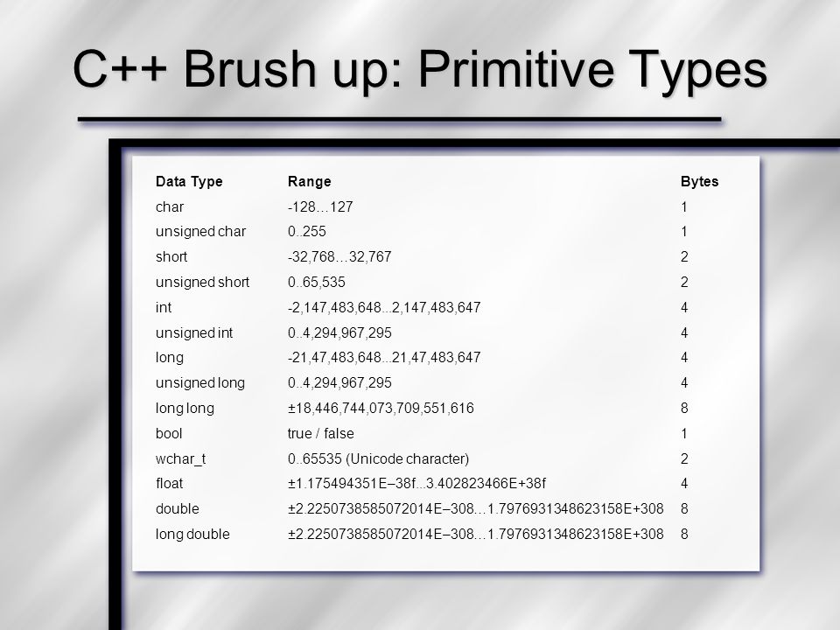Image resolution: width=840 pixels, height=630 pixels.
Task: Click the range "-32,768…32,767"
Action: (x=339, y=257)
